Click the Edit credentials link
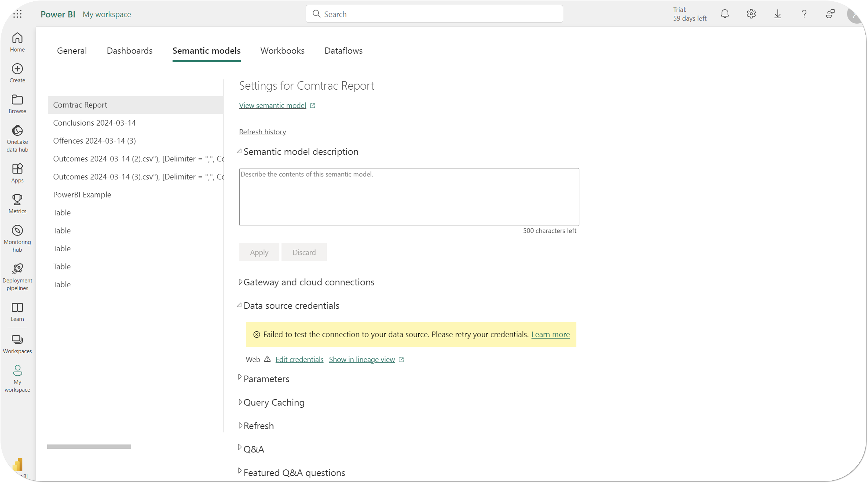The height and width of the screenshot is (483, 868). (x=299, y=360)
